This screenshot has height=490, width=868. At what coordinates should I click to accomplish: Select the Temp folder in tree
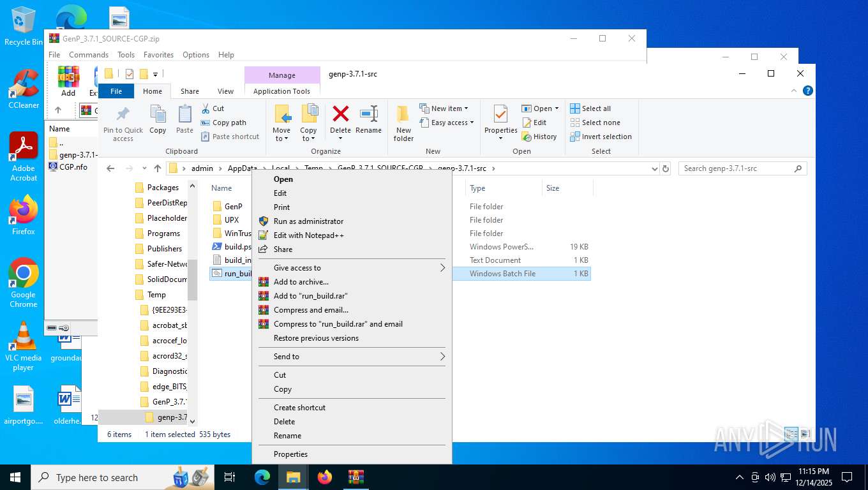tap(156, 295)
